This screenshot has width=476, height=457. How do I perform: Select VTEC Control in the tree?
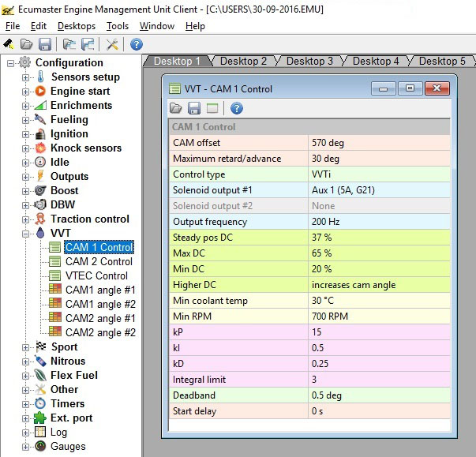click(x=96, y=276)
